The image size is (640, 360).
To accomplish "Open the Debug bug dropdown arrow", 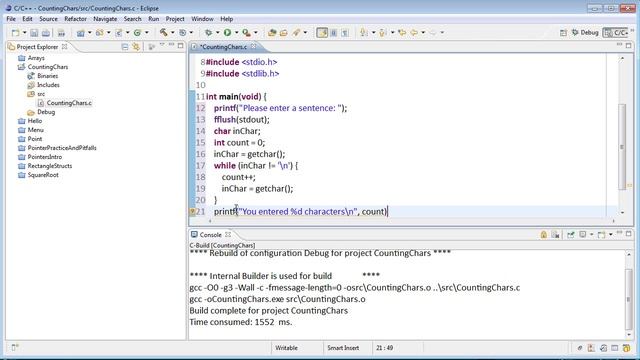I will (x=218, y=33).
